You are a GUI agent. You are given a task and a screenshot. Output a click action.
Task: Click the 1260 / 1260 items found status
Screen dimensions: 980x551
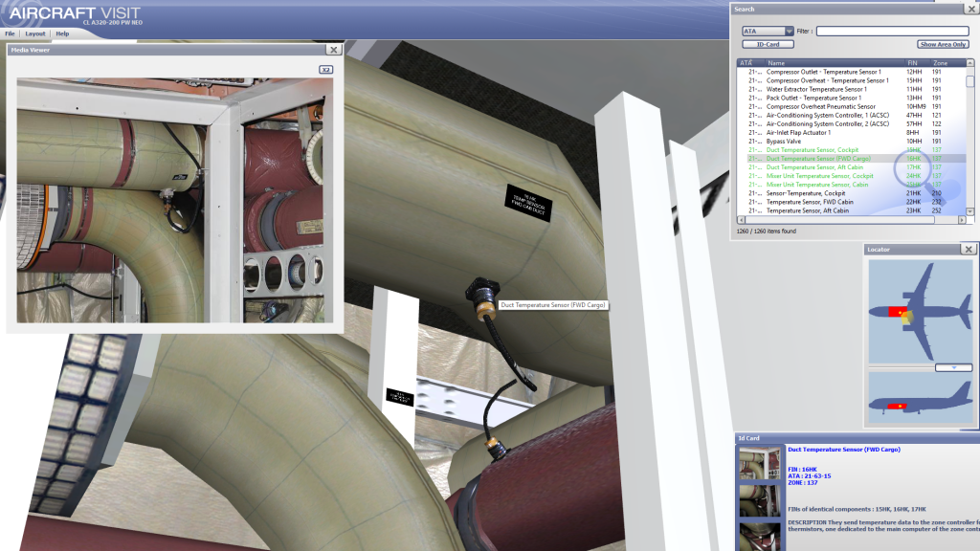pyautogui.click(x=767, y=231)
